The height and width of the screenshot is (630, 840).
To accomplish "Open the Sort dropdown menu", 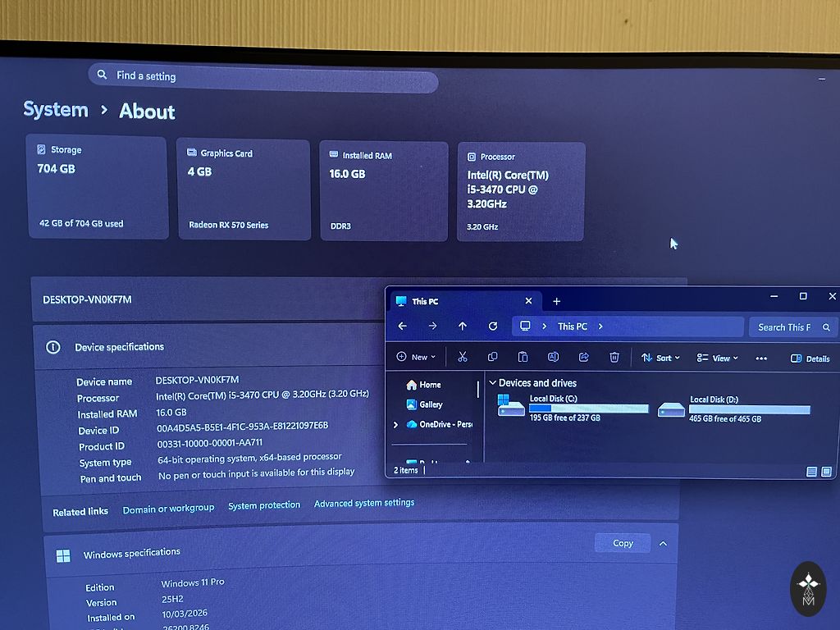I will (660, 358).
